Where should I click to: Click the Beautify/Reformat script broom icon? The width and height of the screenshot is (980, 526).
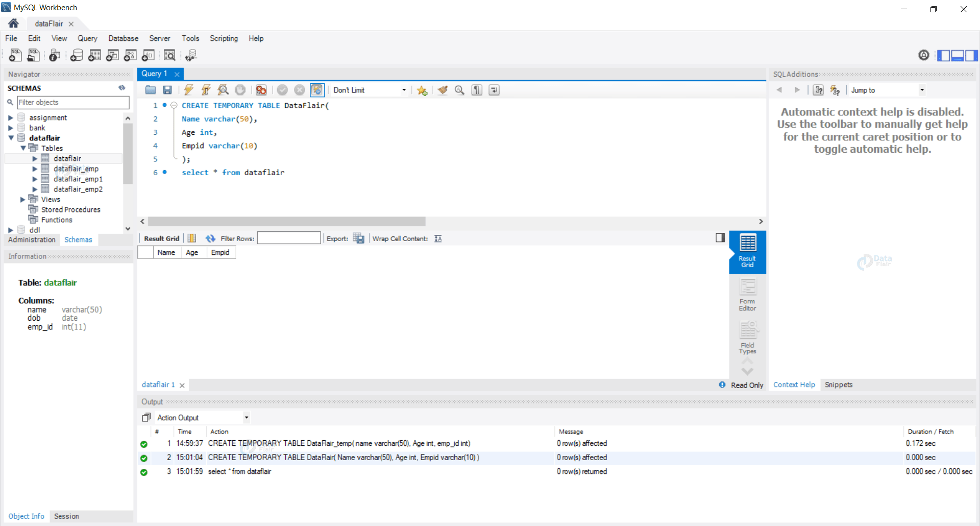[x=442, y=90]
